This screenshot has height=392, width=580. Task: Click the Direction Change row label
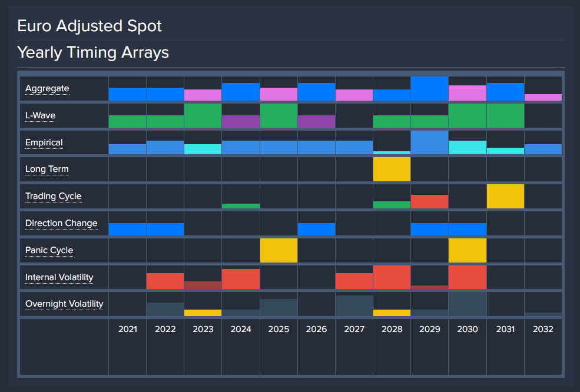coord(61,224)
